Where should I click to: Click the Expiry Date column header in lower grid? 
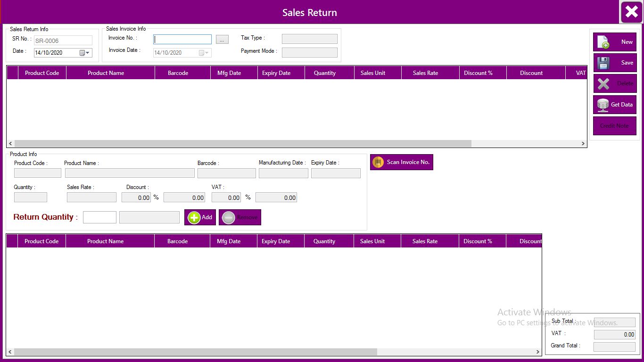coord(276,241)
